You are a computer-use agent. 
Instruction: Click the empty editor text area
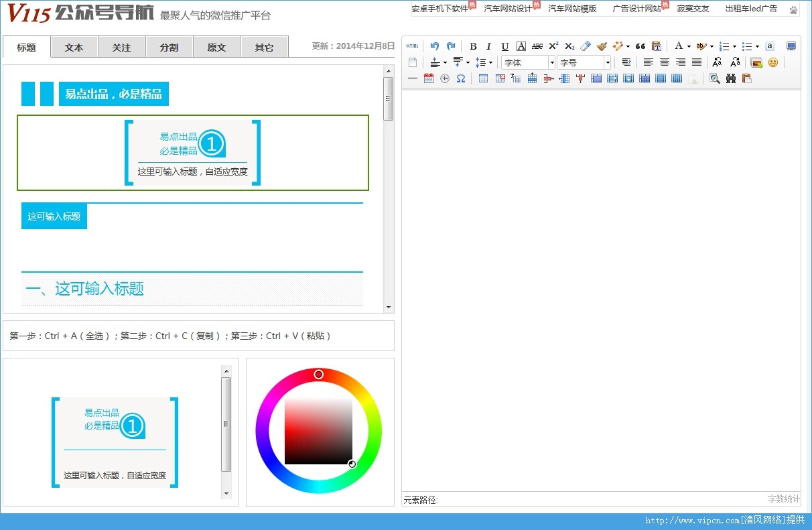click(601, 288)
